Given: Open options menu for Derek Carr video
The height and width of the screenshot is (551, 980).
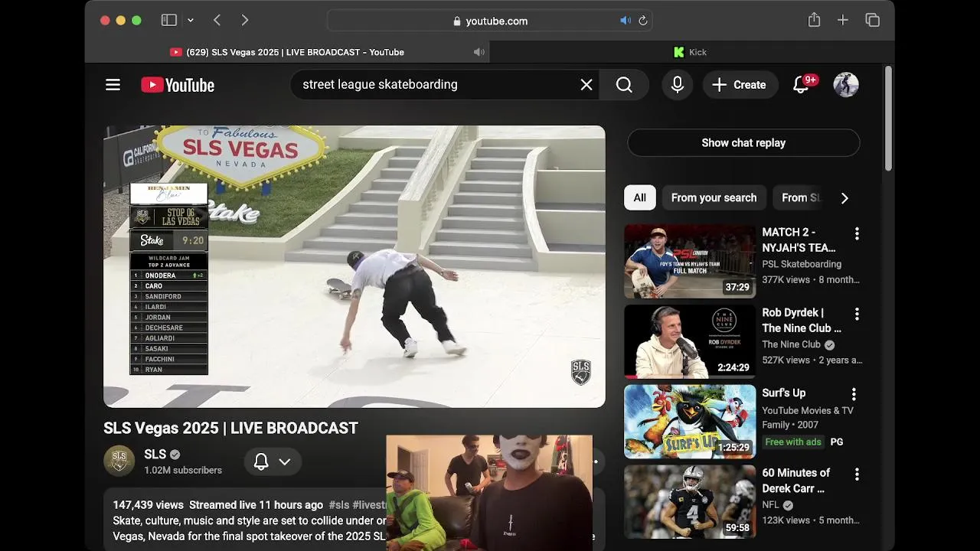Looking at the screenshot, I should (x=857, y=474).
